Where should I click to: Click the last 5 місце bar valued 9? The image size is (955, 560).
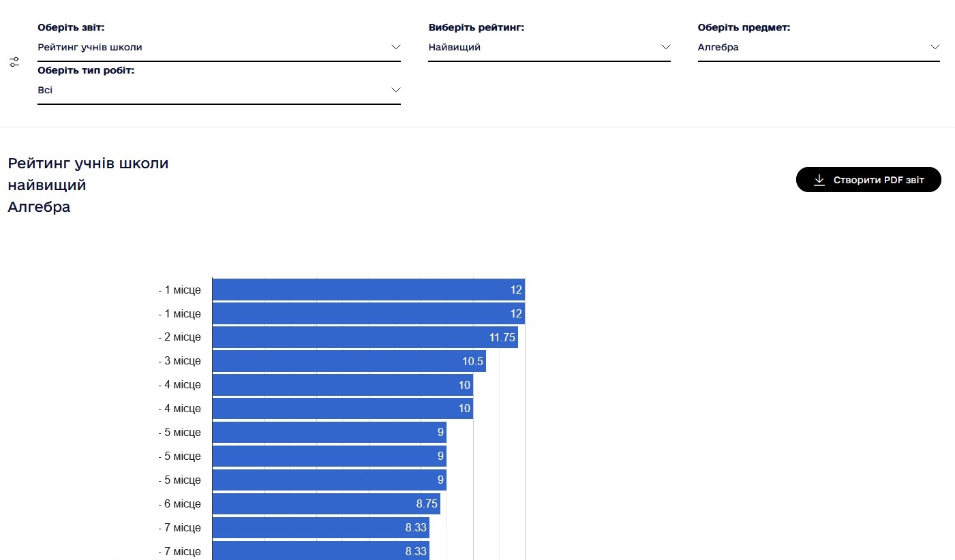pos(329,480)
